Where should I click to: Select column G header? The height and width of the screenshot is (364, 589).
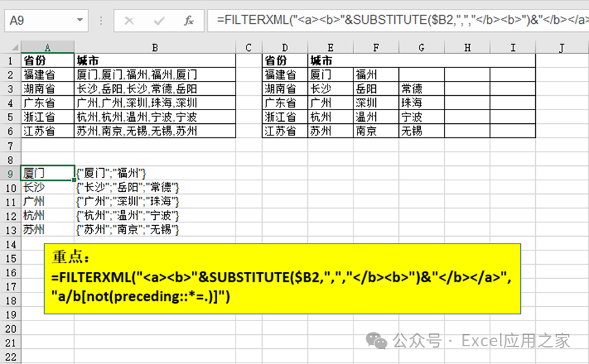tap(421, 48)
